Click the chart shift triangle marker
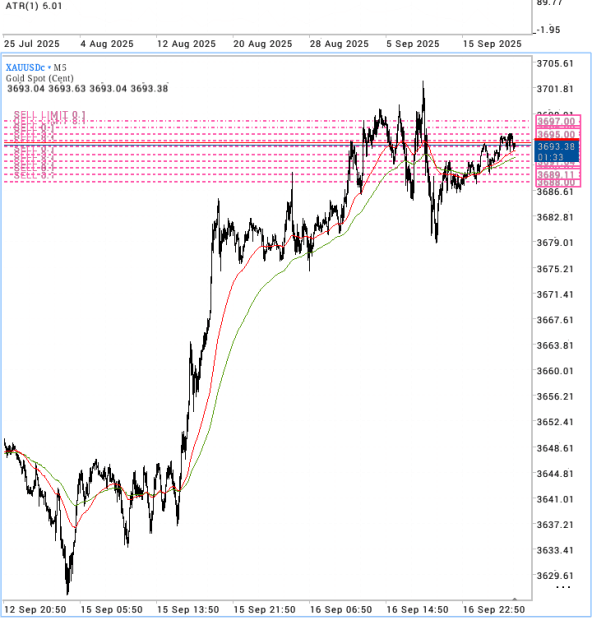 click(x=515, y=599)
